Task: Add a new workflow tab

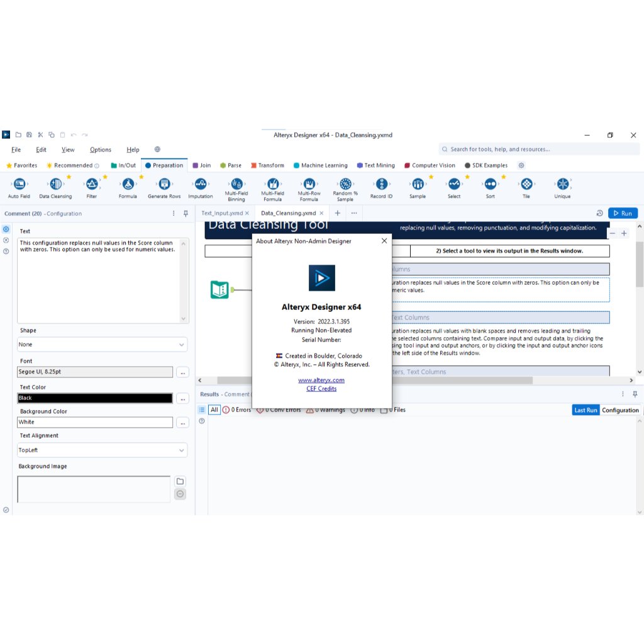Action: 338,213
